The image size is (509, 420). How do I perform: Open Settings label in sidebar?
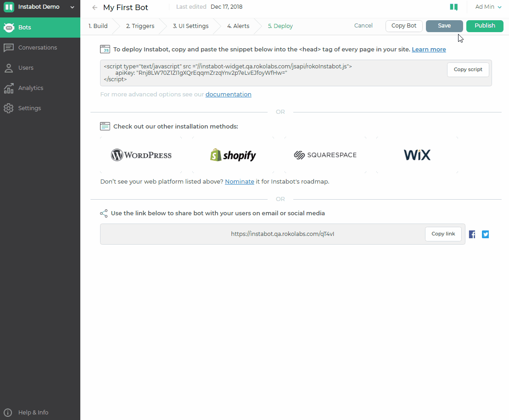click(x=29, y=108)
